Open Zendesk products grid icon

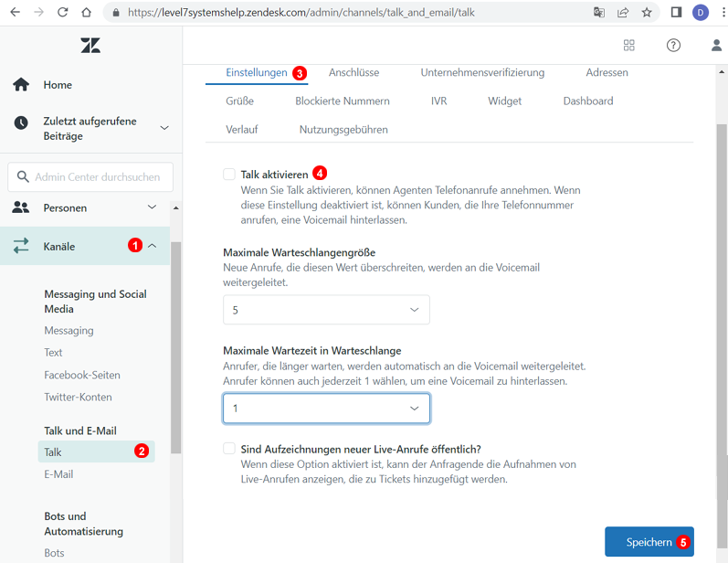[x=629, y=45]
